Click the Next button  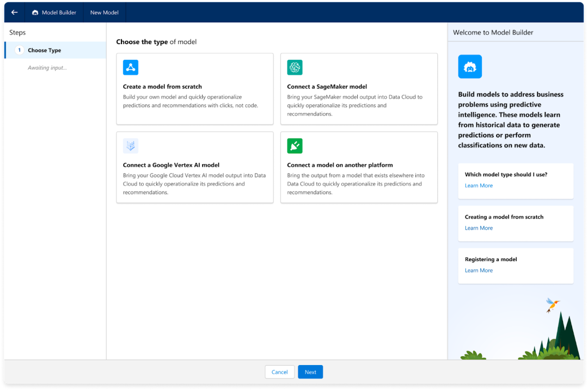pyautogui.click(x=310, y=372)
